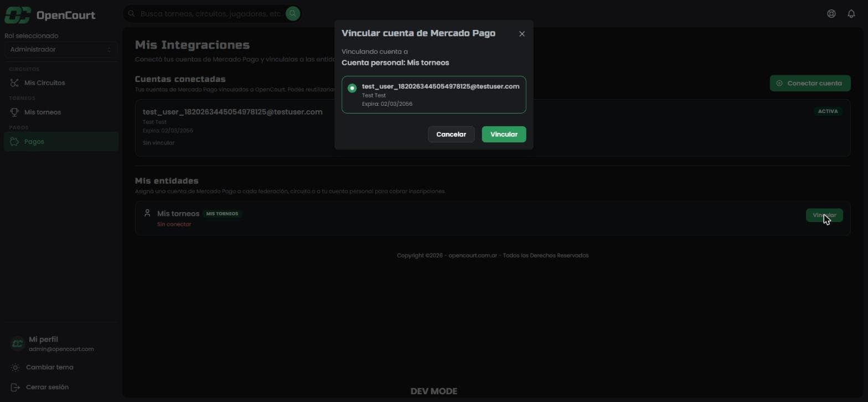
Task: Click the OpenCourt brand name
Action: click(x=66, y=16)
